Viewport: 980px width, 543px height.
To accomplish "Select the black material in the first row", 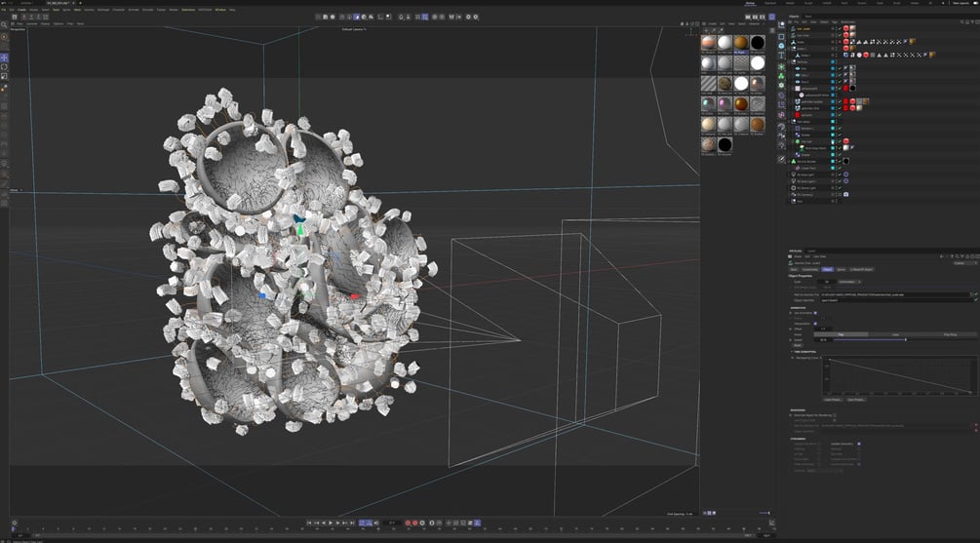I will pyautogui.click(x=758, y=43).
